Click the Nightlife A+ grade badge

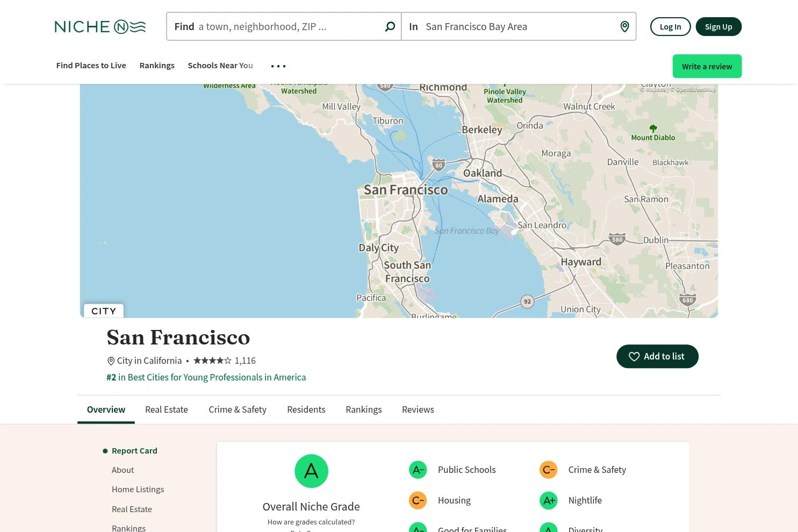[548, 500]
